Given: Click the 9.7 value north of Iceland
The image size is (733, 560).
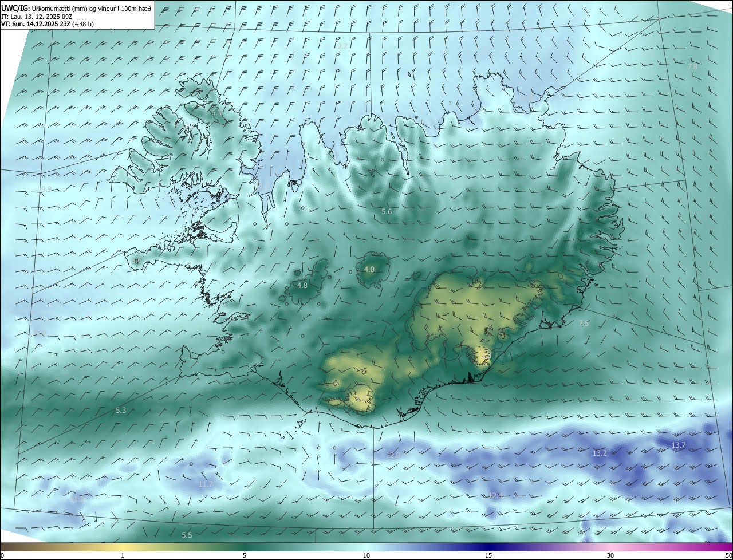Looking at the screenshot, I should pos(342,45).
